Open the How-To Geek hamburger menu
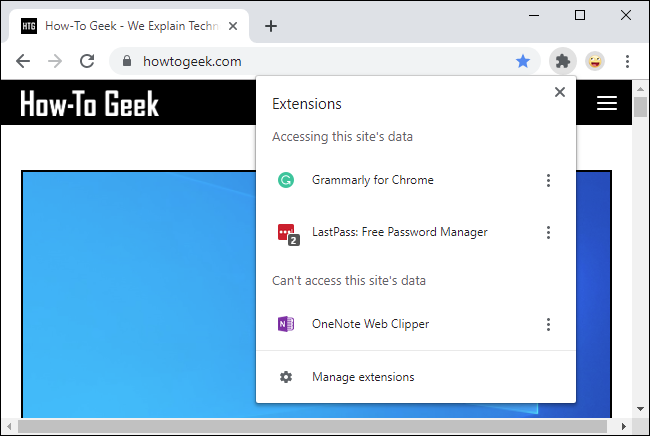This screenshot has width=650, height=436. pyautogui.click(x=607, y=103)
